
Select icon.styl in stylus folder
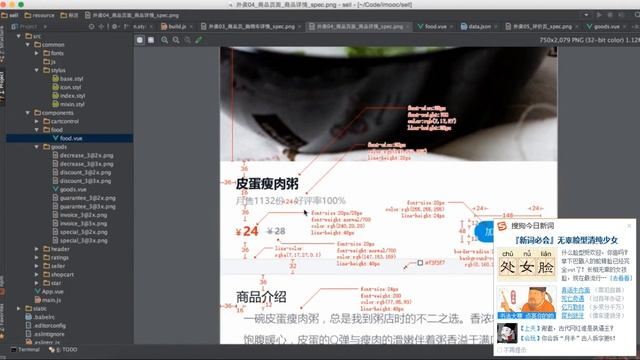click(67, 87)
